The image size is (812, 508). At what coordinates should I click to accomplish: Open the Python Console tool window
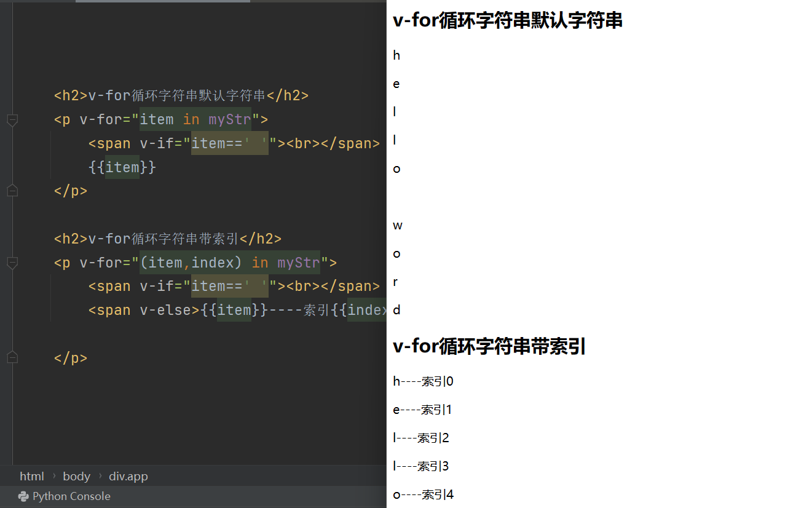(x=65, y=496)
